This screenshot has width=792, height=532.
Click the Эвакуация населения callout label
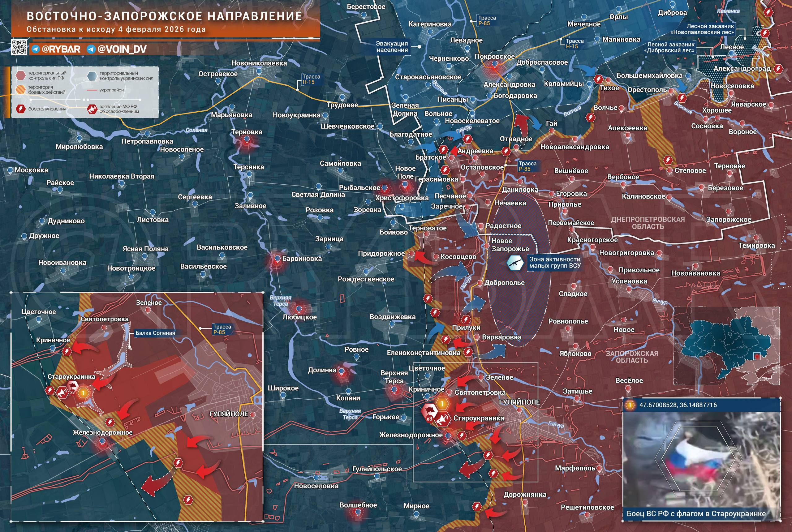coord(391,47)
